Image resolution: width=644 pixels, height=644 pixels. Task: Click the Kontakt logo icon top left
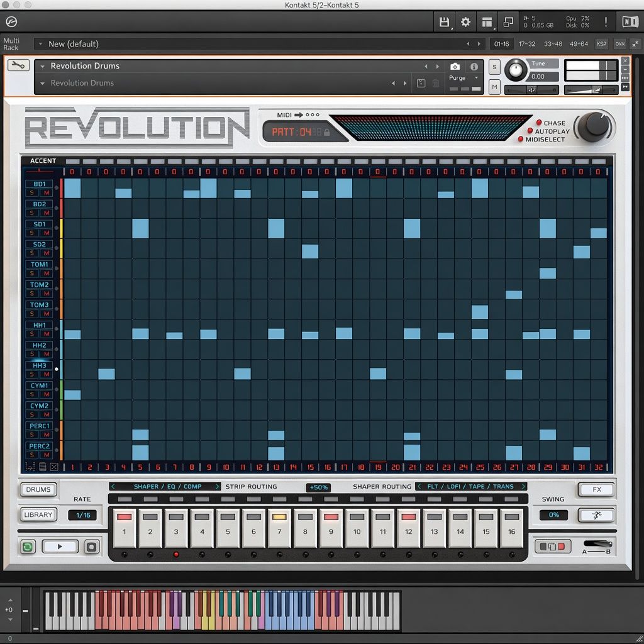(x=11, y=22)
